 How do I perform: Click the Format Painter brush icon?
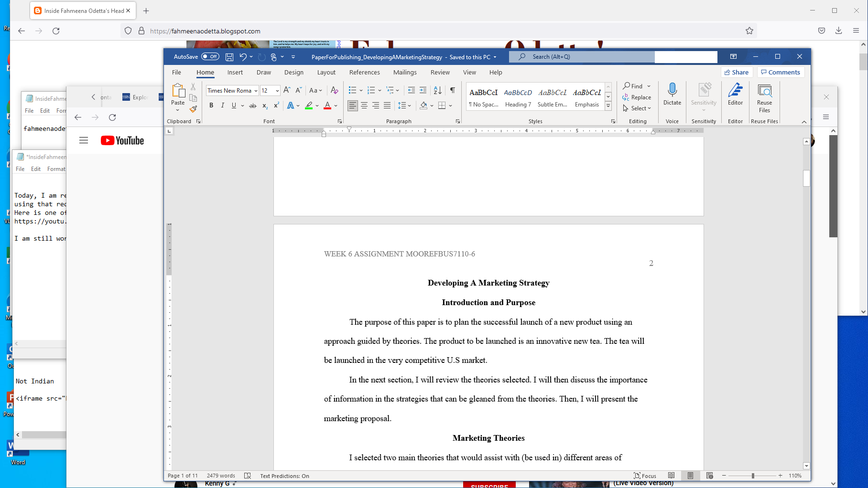pos(193,109)
